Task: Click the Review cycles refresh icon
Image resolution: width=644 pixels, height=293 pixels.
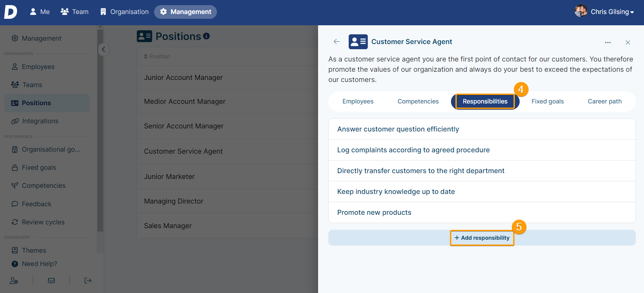Action: point(15,222)
